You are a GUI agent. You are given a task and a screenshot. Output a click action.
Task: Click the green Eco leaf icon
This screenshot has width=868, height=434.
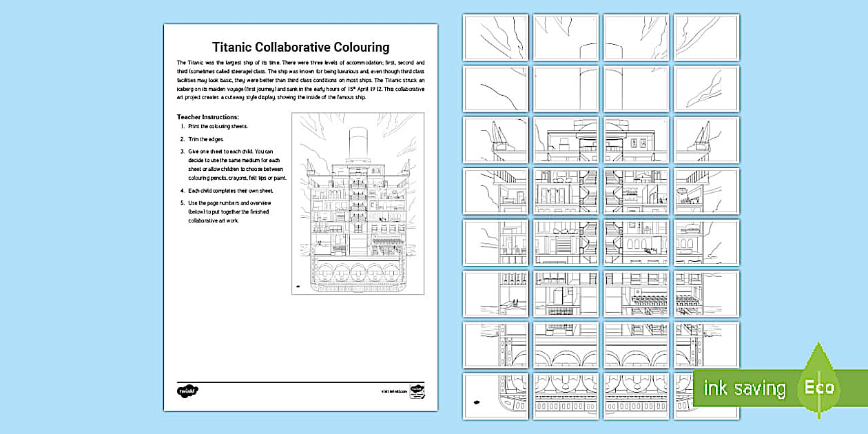(x=820, y=385)
